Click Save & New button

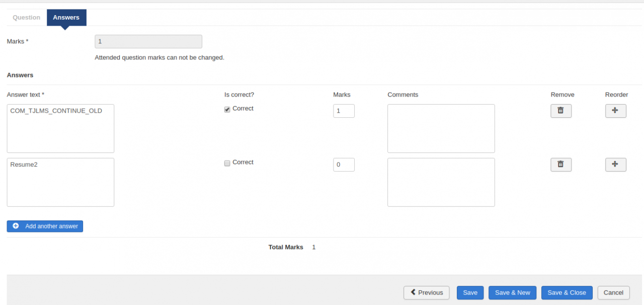(512, 292)
